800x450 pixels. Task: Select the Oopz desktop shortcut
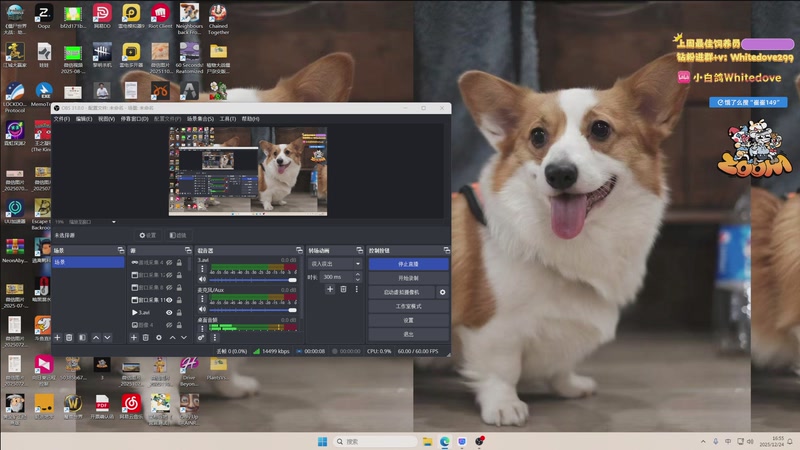coord(44,15)
